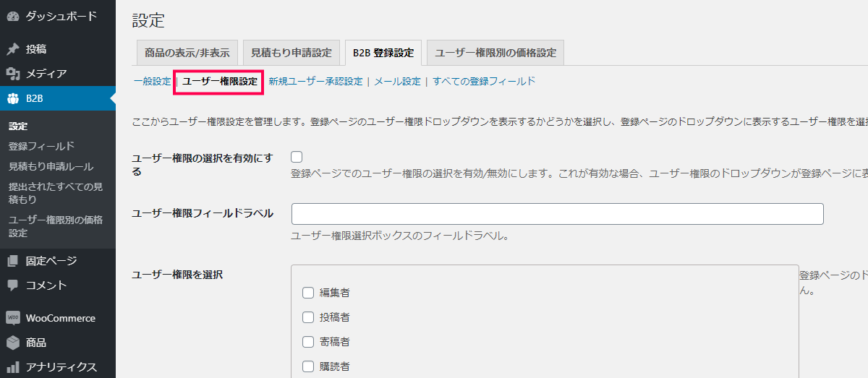Go to 一般設定 subsection link
Screen dimensions: 868x378
[152, 82]
